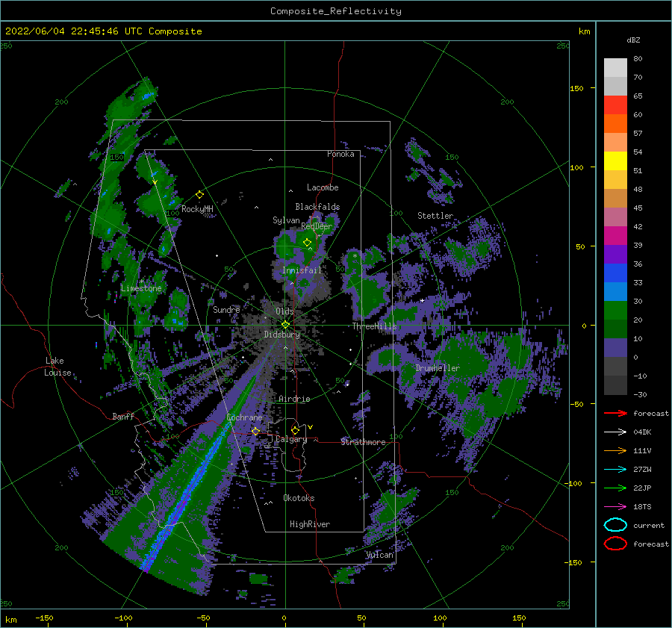This screenshot has width=672, height=628.
Task: Click the Ponoka city label
Action: click(340, 154)
